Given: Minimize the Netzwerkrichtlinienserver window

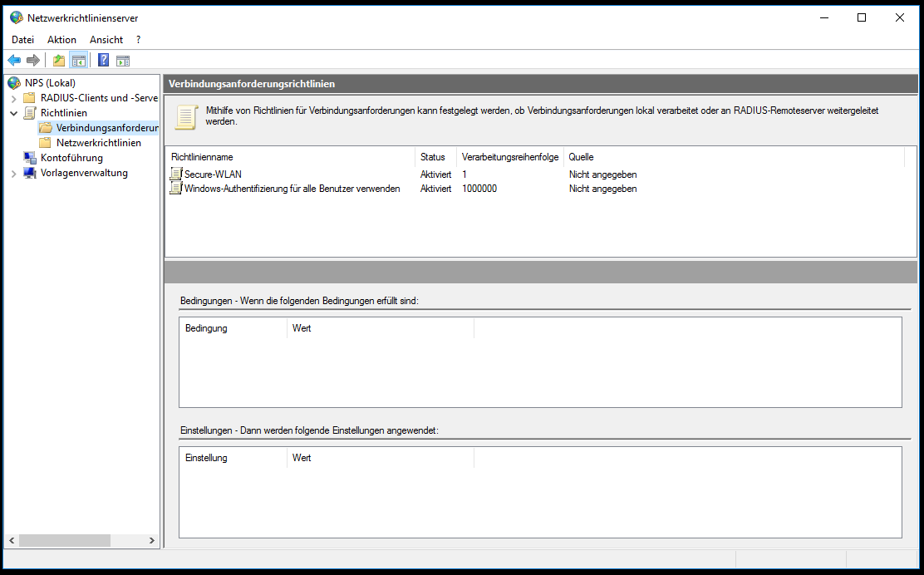Looking at the screenshot, I should [x=823, y=17].
